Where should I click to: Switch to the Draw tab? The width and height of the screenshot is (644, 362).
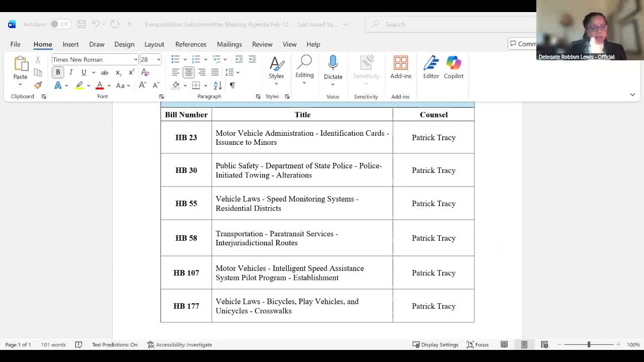[x=97, y=44]
